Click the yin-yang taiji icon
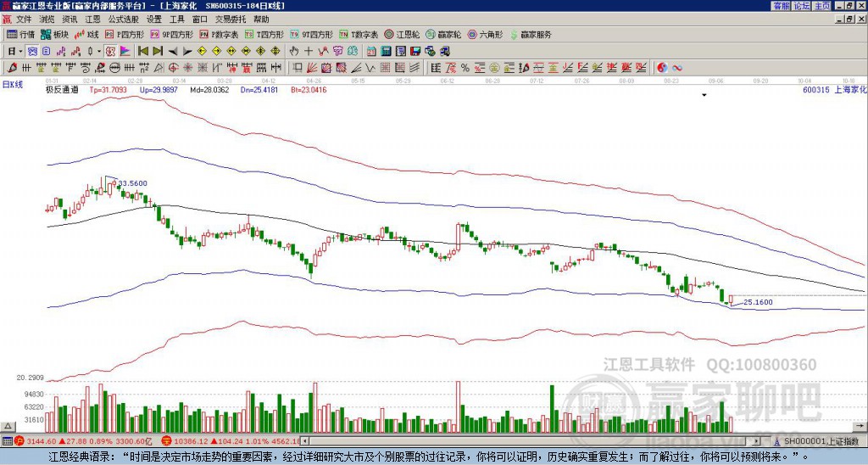Image resolution: width=868 pixels, height=465 pixels. 661,68
